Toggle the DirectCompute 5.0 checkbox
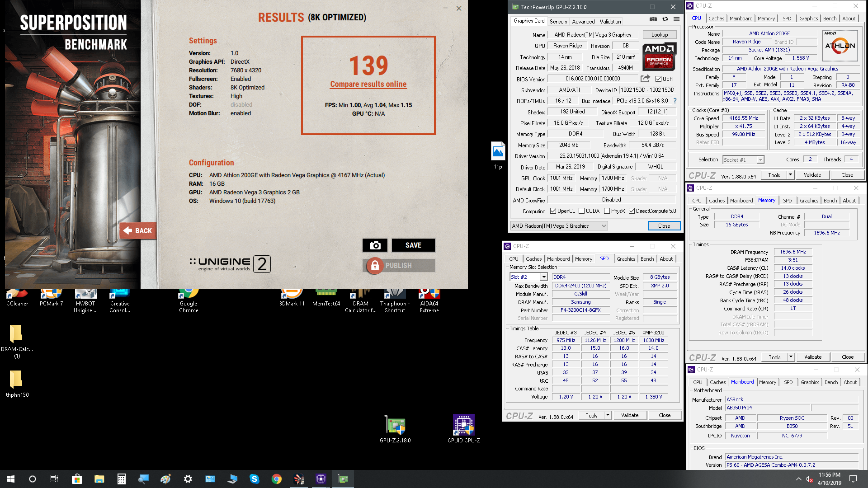This screenshot has height=488, width=868. [x=632, y=211]
